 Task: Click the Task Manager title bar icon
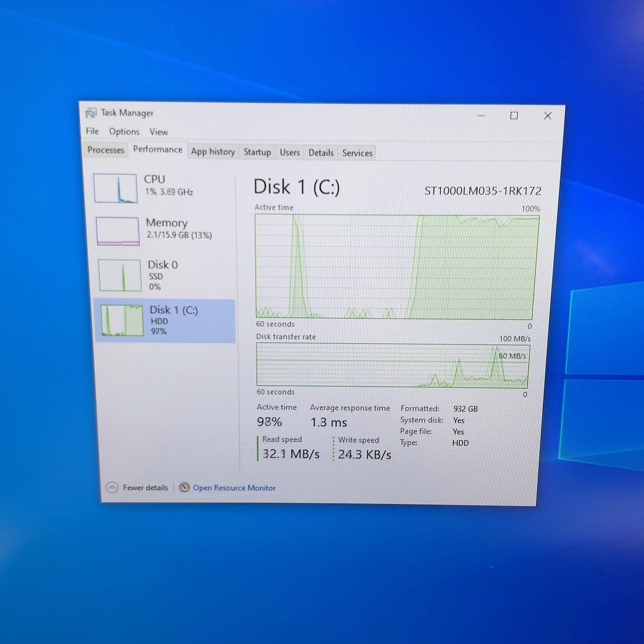coord(91,113)
